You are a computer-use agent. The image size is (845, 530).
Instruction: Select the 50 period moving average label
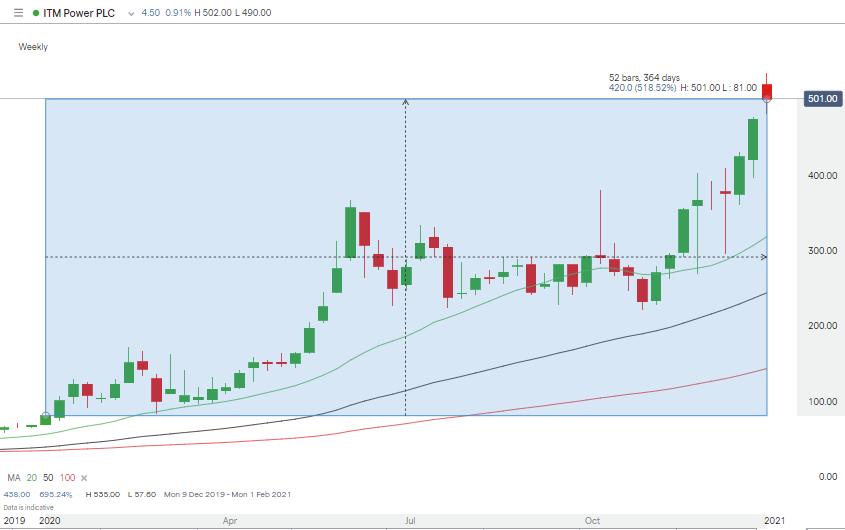48,478
